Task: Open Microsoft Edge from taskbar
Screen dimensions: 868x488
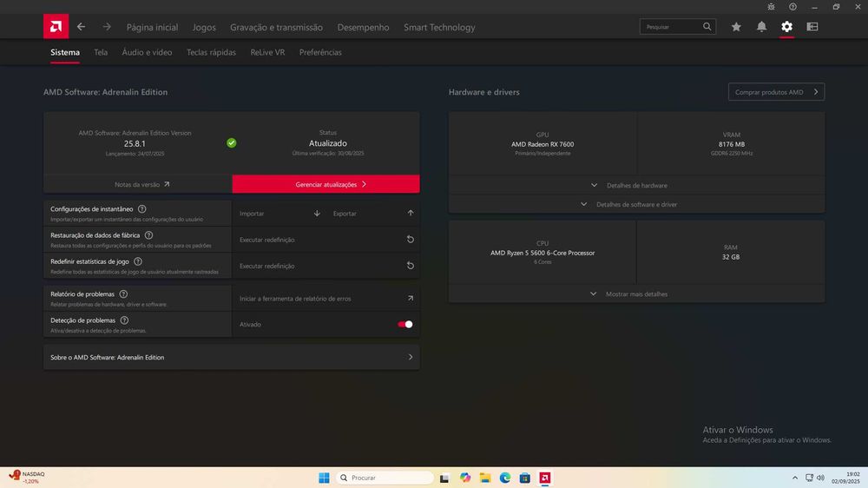Action: tap(505, 478)
